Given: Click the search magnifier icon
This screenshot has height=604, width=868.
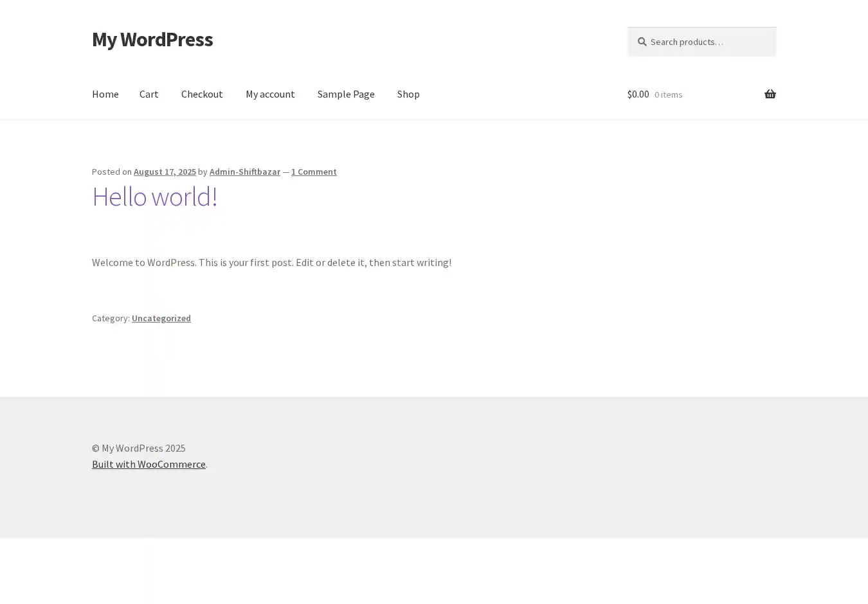Looking at the screenshot, I should (642, 42).
